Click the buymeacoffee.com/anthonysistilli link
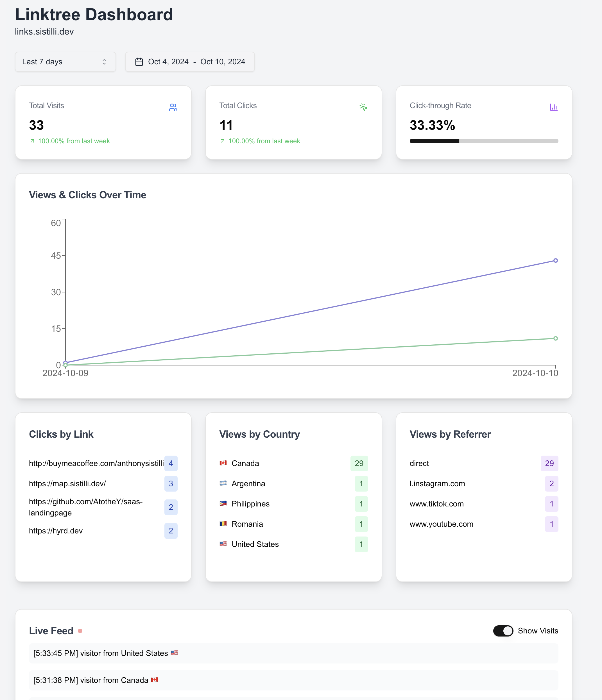Image resolution: width=602 pixels, height=700 pixels. tap(96, 463)
